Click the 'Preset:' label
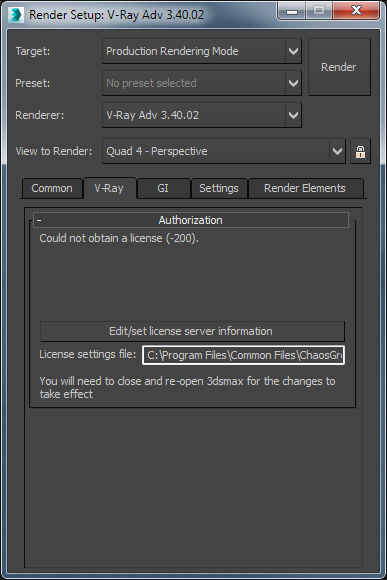387x580 pixels. point(33,83)
